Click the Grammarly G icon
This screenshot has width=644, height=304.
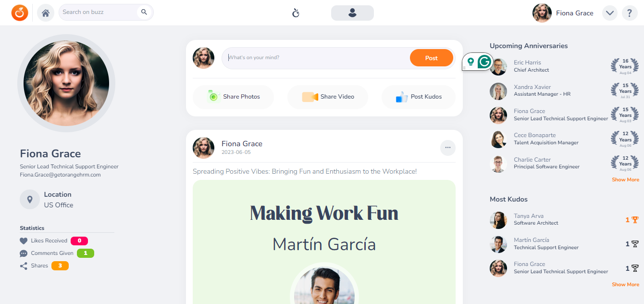coord(484,62)
